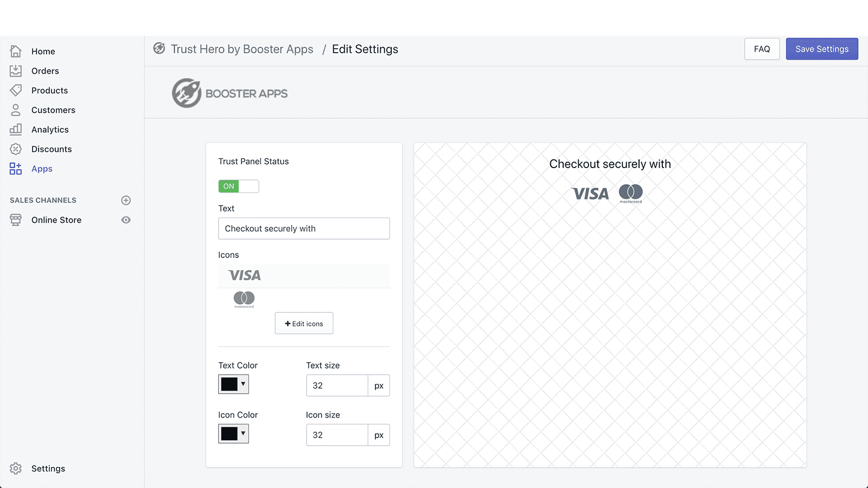Click the Analytics bar chart icon
This screenshot has height=488, width=868.
pos(16,129)
